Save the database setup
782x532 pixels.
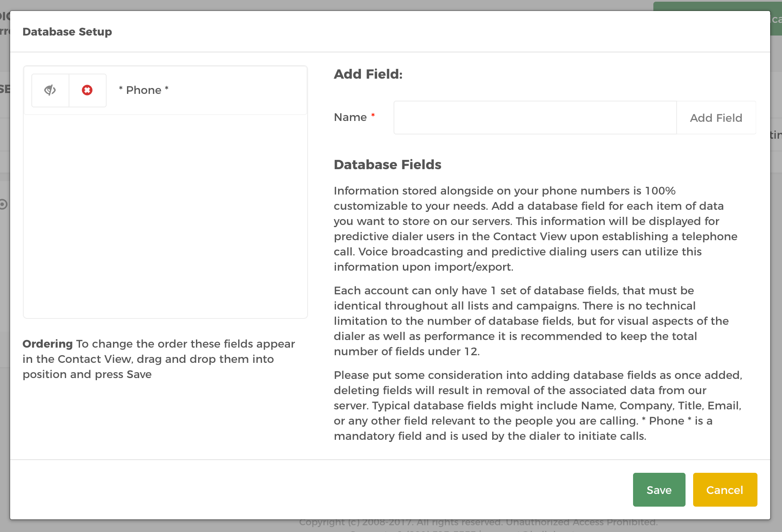(659, 490)
